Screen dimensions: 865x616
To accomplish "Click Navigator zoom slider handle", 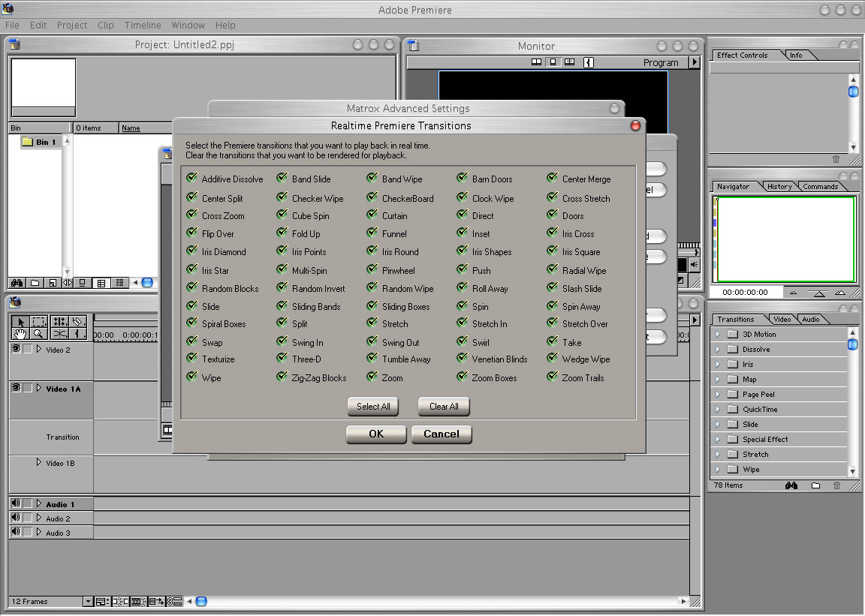I will [819, 293].
